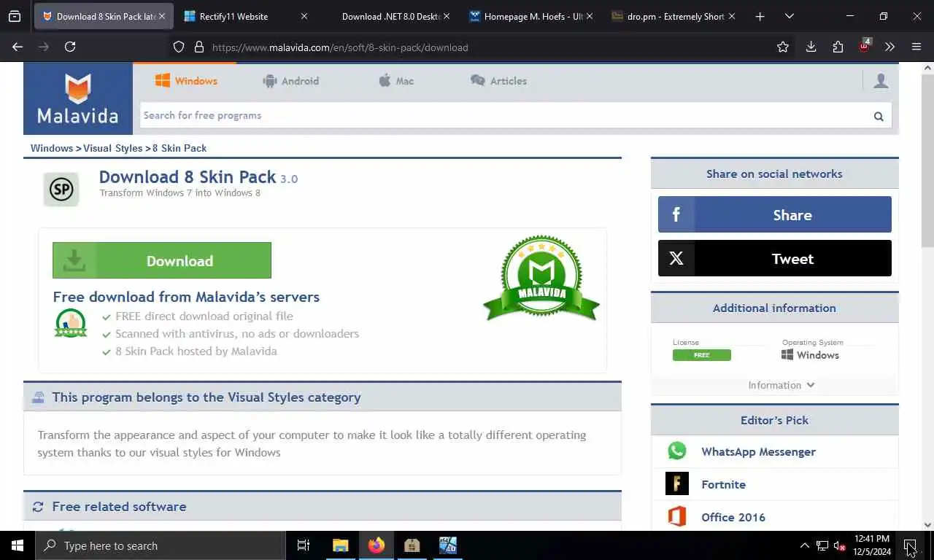934x560 pixels.
Task: Click the search magnifier icon
Action: click(879, 116)
